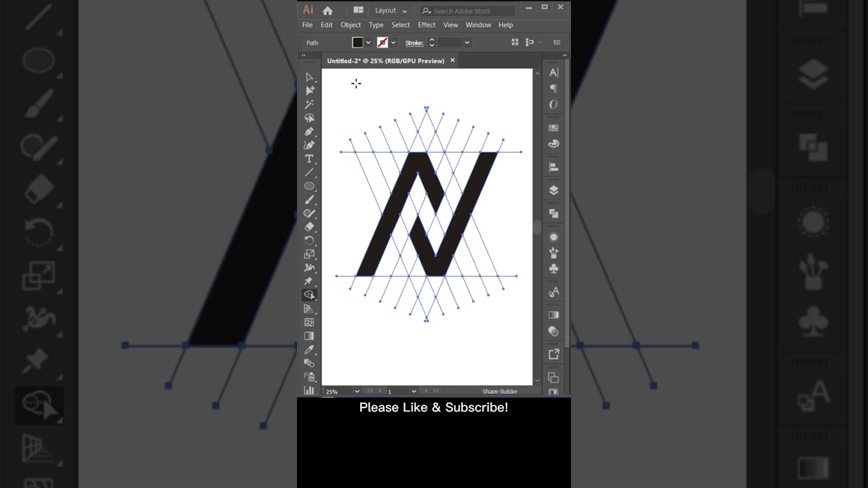Image resolution: width=868 pixels, height=488 pixels.
Task: Go to the Home screen icon
Action: (328, 10)
